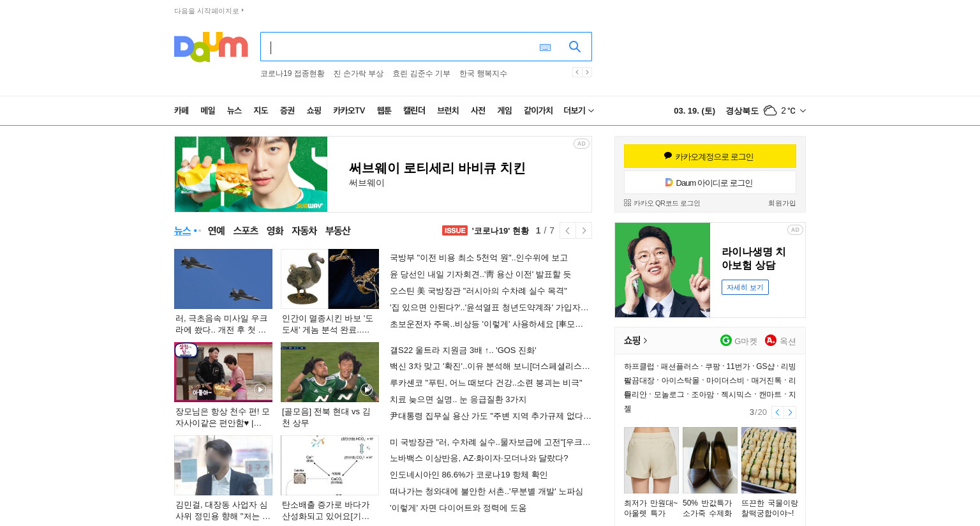Log in with Daum 아이디 button
Image resolution: width=980 pixels, height=526 pixels.
(x=710, y=183)
